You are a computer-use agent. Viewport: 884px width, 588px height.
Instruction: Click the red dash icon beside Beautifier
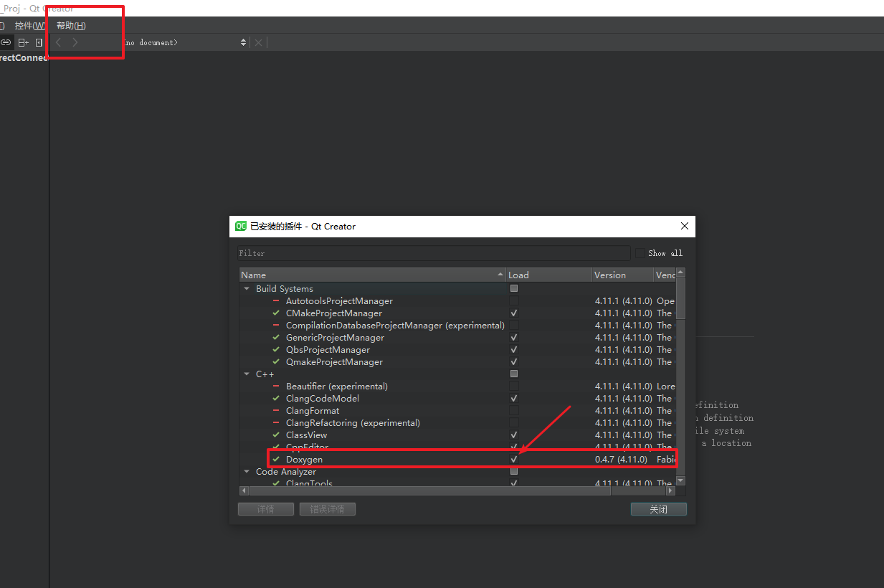276,387
